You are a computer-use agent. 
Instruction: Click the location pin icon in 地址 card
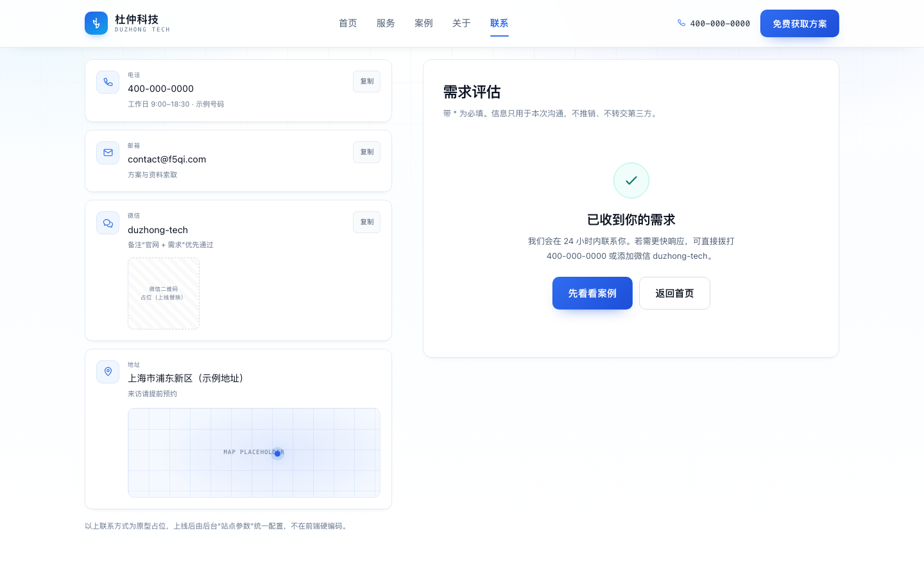click(108, 372)
